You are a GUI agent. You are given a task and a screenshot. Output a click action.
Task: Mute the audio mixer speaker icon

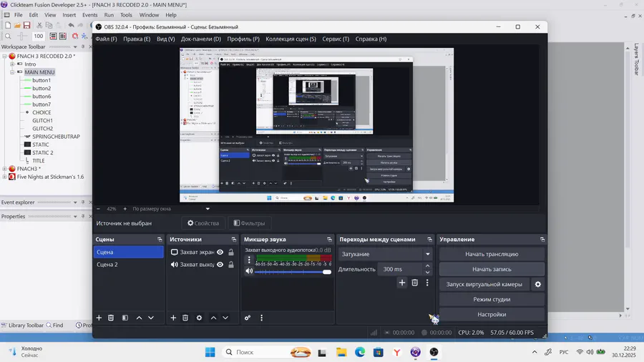tap(249, 271)
